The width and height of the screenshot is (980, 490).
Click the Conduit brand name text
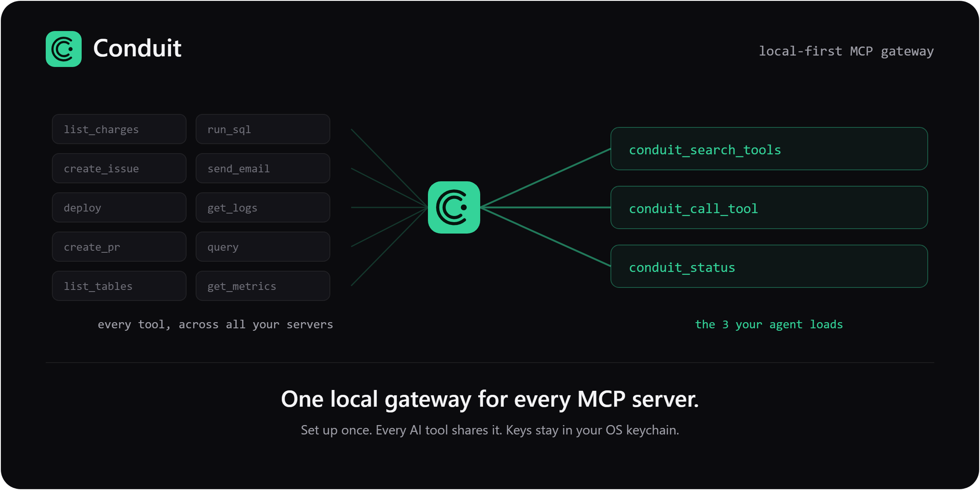[x=137, y=49]
